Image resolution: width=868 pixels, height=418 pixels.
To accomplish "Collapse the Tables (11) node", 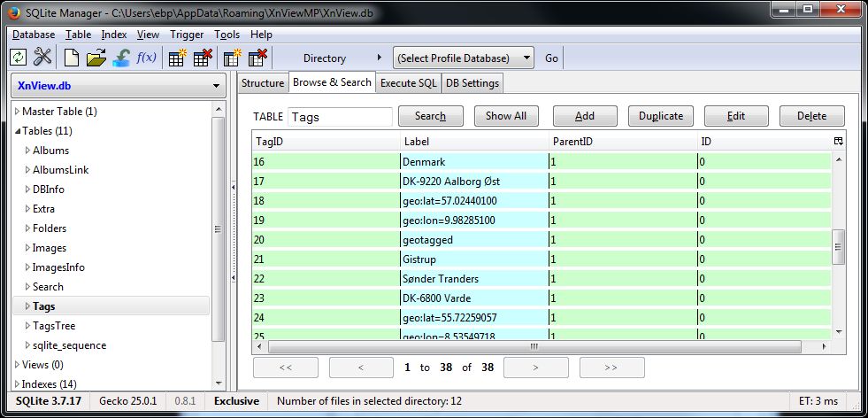I will pos(17,131).
